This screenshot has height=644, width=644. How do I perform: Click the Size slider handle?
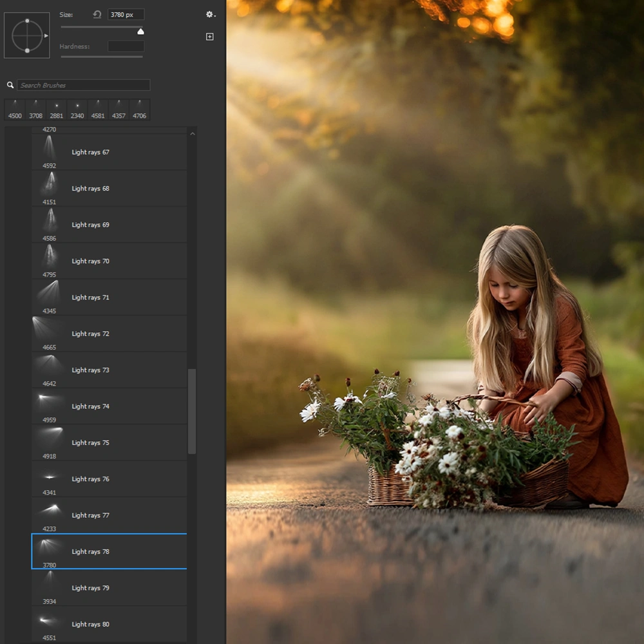coord(140,31)
